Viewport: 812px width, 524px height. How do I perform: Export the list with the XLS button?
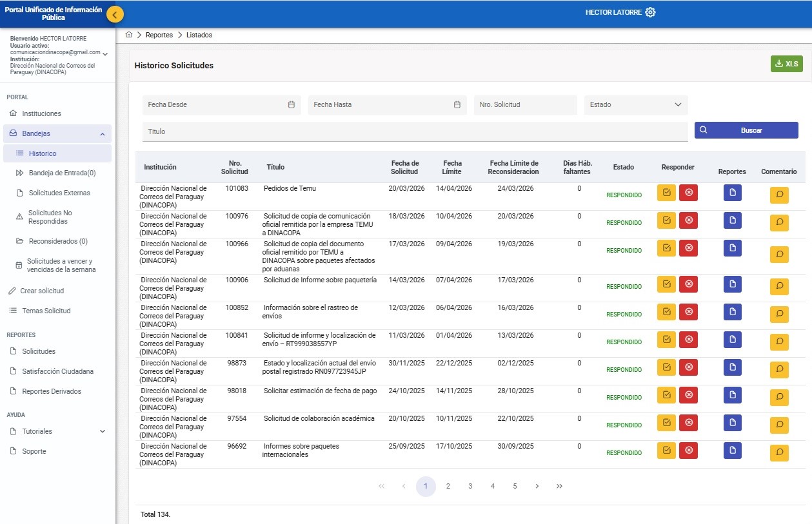(x=786, y=64)
